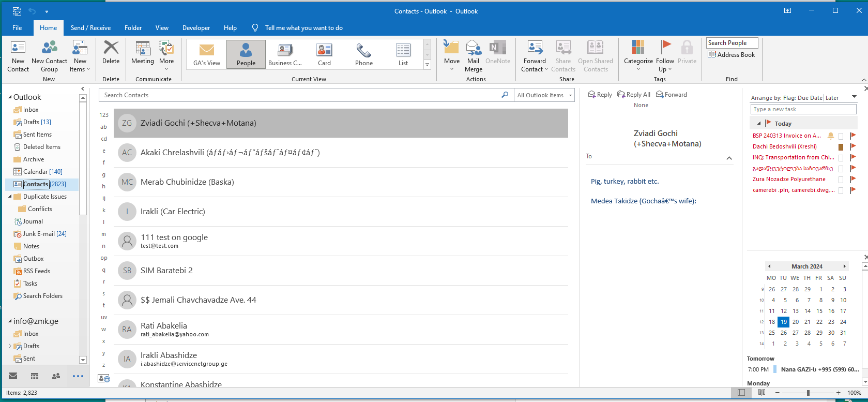868x402 pixels.
Task: Create a New Contact
Action: point(18,56)
